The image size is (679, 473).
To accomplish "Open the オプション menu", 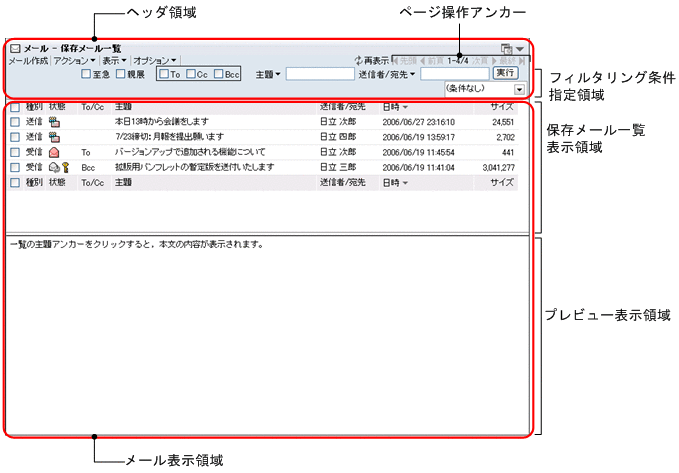I will tap(155, 61).
